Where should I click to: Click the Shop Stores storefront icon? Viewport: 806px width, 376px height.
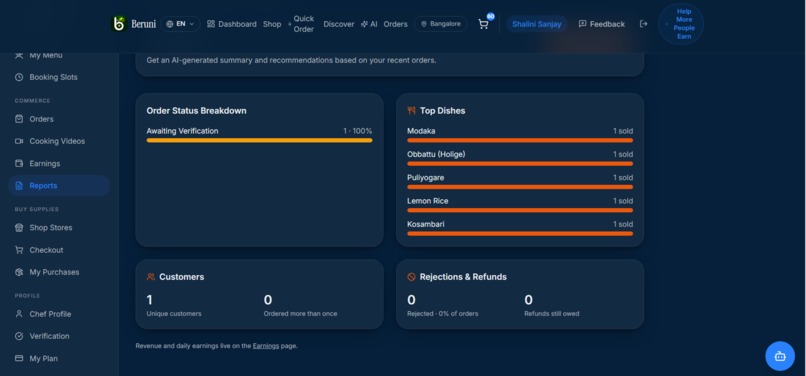tap(19, 228)
